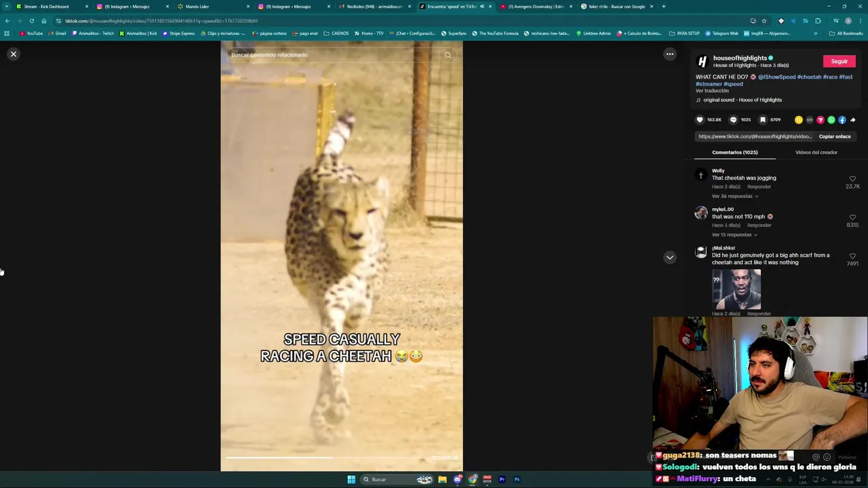
Task: Click the search magnifier in related content bar
Action: click(x=448, y=55)
